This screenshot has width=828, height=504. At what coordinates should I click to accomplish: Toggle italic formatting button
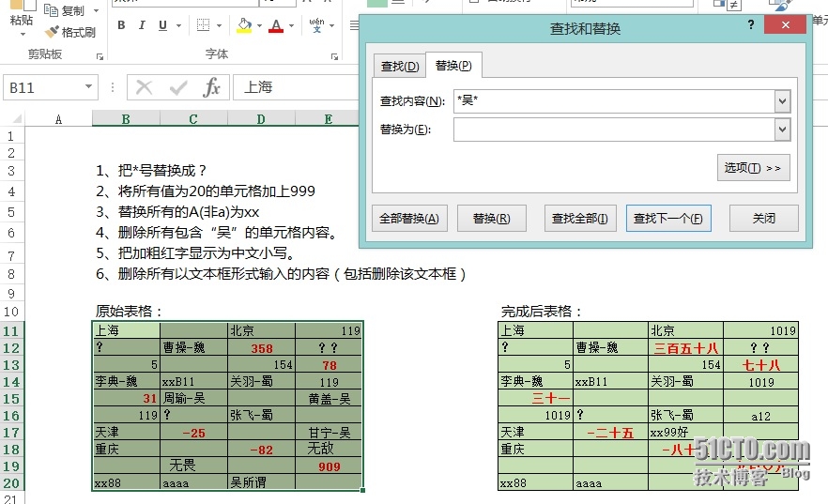pos(142,25)
